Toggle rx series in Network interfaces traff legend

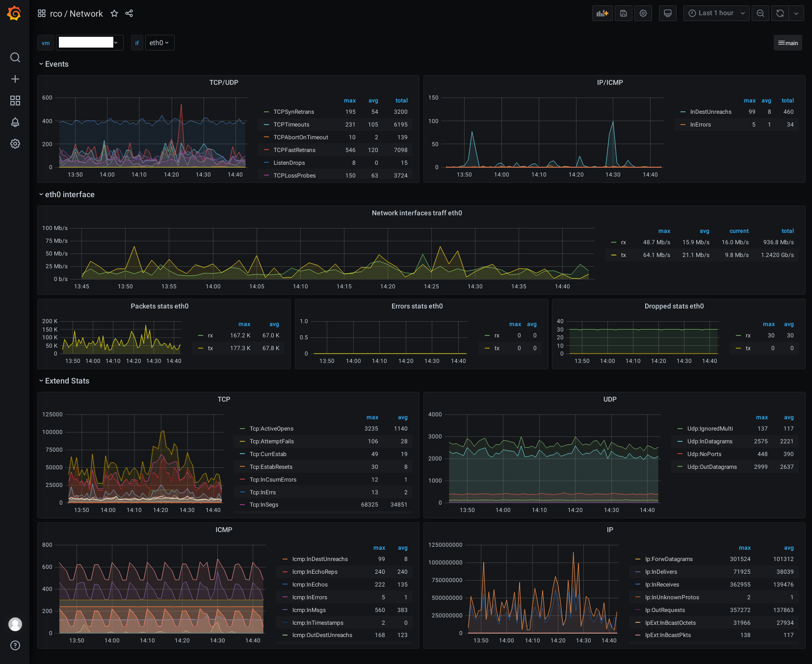tap(624, 242)
